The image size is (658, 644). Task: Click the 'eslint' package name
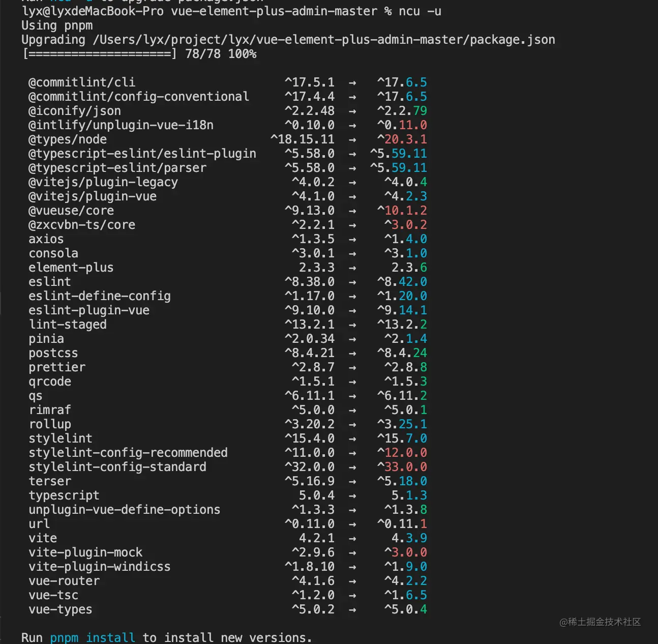coord(50,282)
